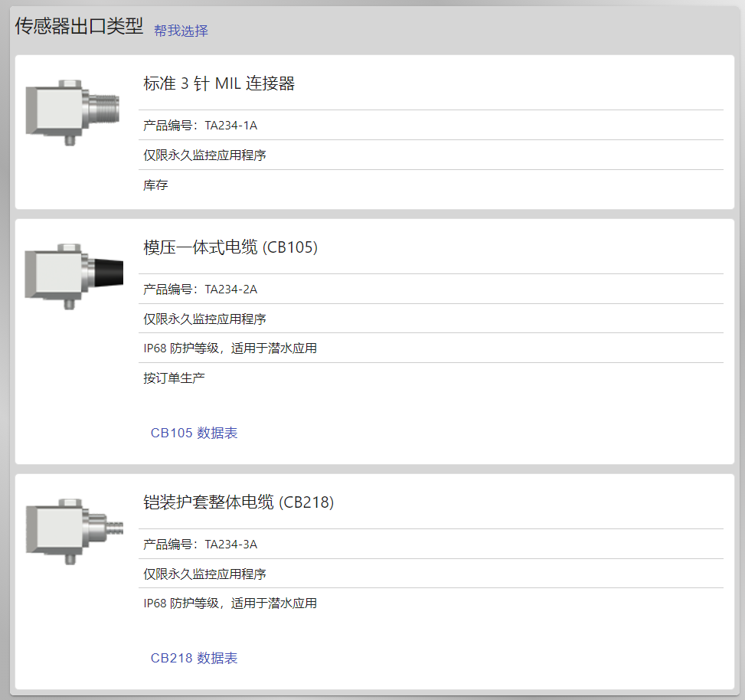Click 仅限永久监控应用程序 row in MIL connector card
Screen dimensions: 745x700
431,155
